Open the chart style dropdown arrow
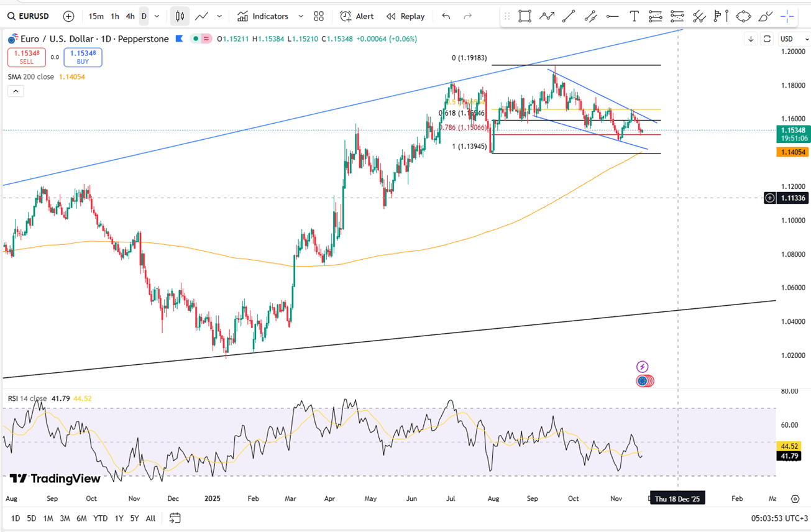This screenshot has width=811, height=532. tap(219, 16)
